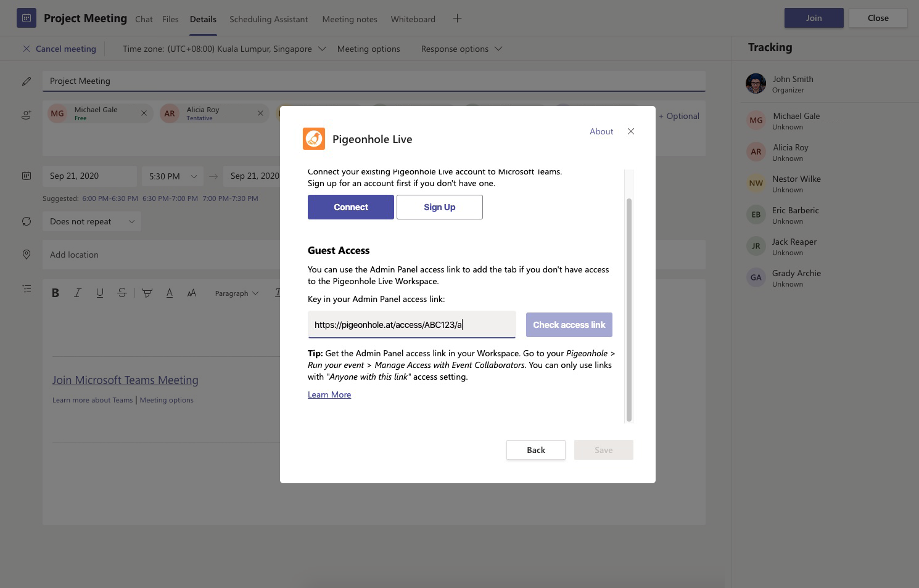Click the pencil title edit icon
Viewport: 919px width, 588px height.
coord(27,81)
